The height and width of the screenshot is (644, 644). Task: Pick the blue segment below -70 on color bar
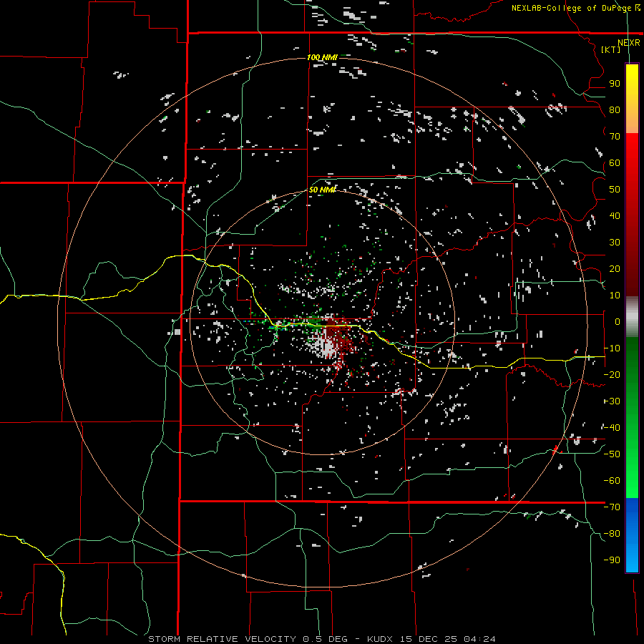click(632, 535)
